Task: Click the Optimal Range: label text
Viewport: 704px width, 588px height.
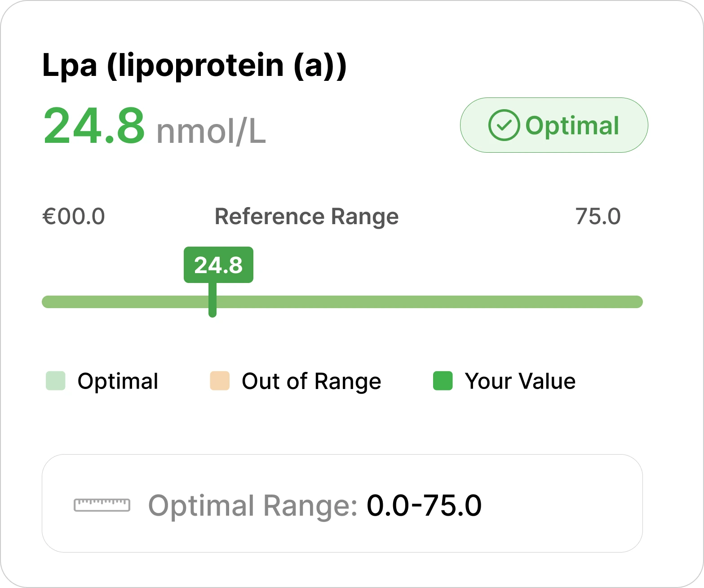Action: point(252,505)
